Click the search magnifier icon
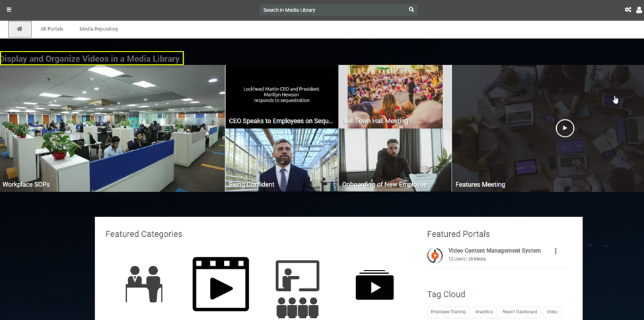644x320 pixels. (411, 10)
